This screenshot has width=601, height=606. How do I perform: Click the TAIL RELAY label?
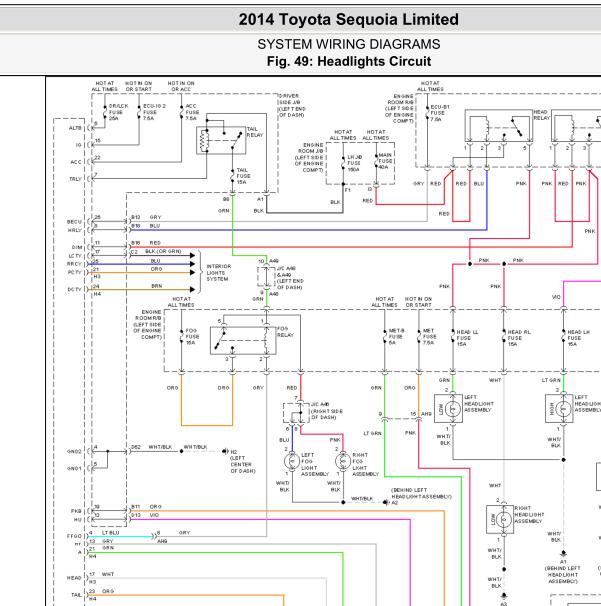click(255, 132)
